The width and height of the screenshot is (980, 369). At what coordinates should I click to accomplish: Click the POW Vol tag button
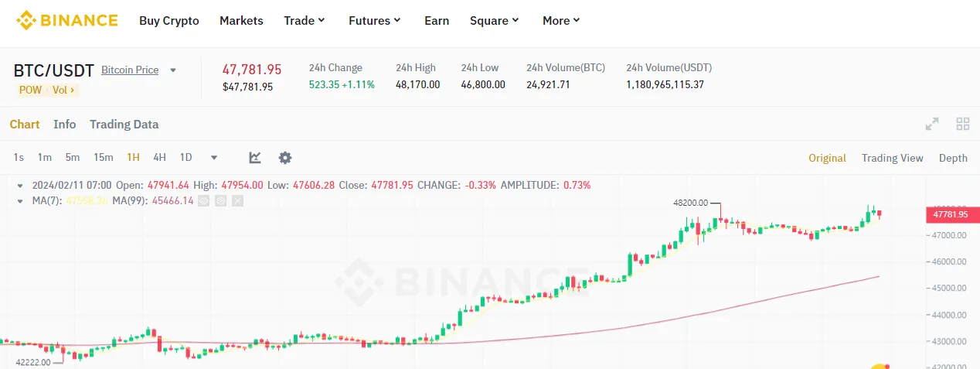point(49,90)
